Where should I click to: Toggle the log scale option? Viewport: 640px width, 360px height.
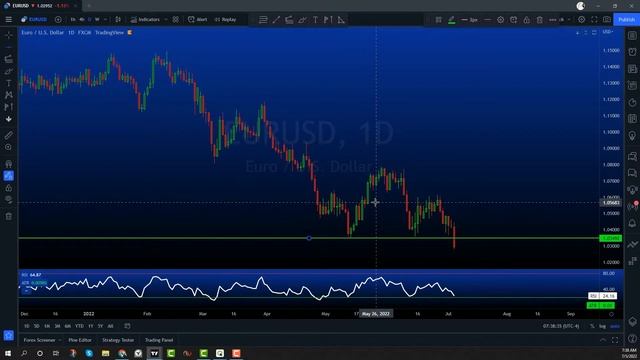tap(602, 326)
